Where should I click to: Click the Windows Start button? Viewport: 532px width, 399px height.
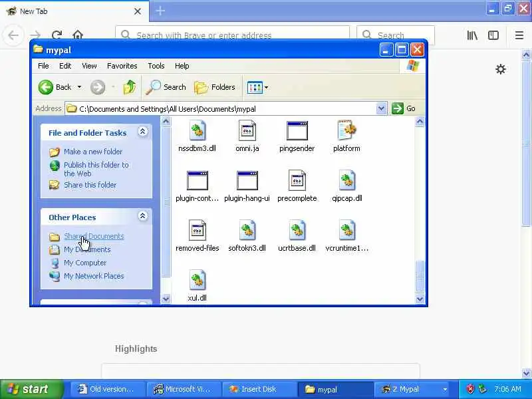(31, 389)
